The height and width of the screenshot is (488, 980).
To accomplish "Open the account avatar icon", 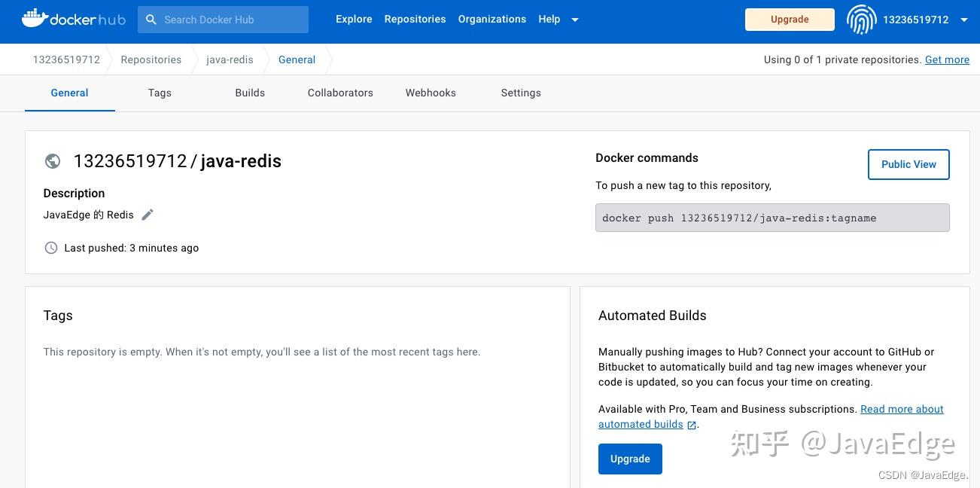I will click(x=860, y=20).
